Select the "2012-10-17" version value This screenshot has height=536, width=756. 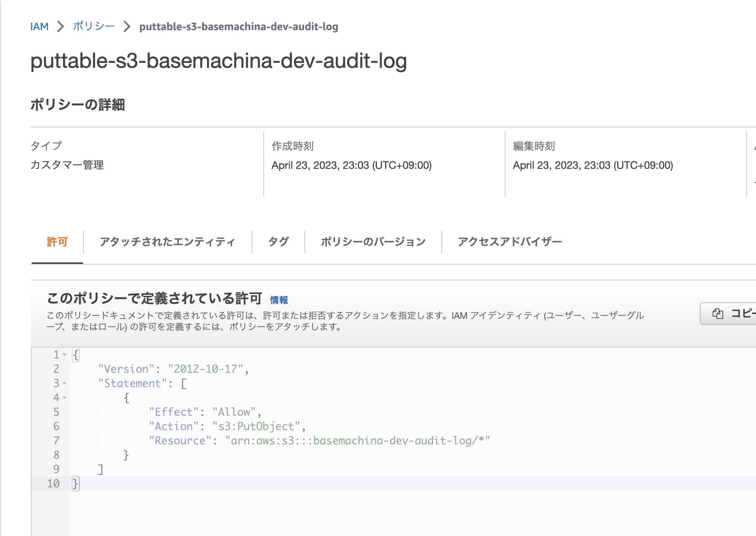point(206,369)
